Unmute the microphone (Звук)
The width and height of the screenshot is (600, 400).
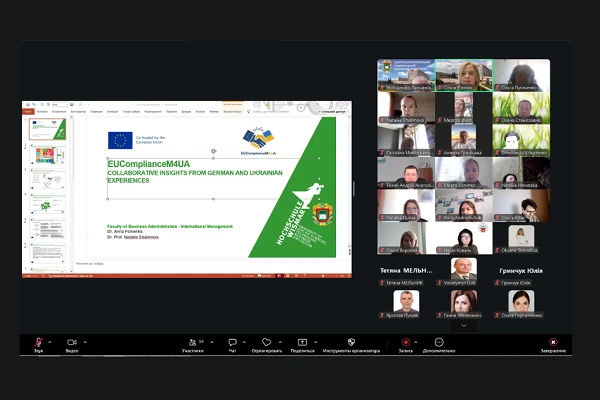(38, 343)
